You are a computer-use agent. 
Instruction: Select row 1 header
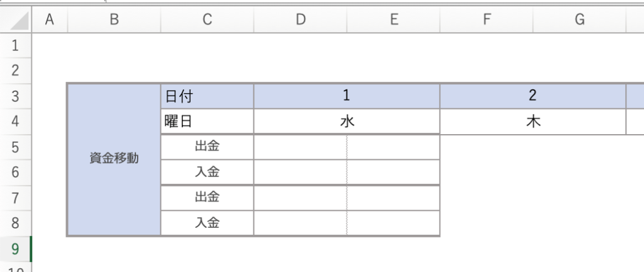tap(15, 45)
